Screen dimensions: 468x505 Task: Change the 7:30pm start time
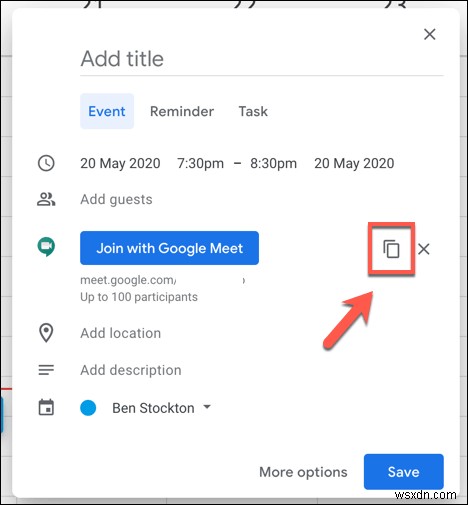(200, 163)
